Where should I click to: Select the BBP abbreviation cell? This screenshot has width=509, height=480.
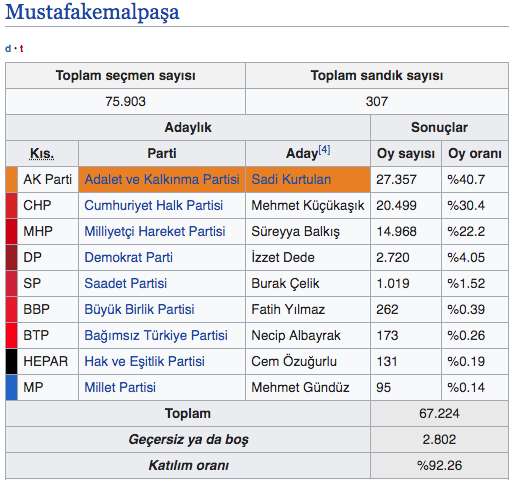click(x=48, y=309)
